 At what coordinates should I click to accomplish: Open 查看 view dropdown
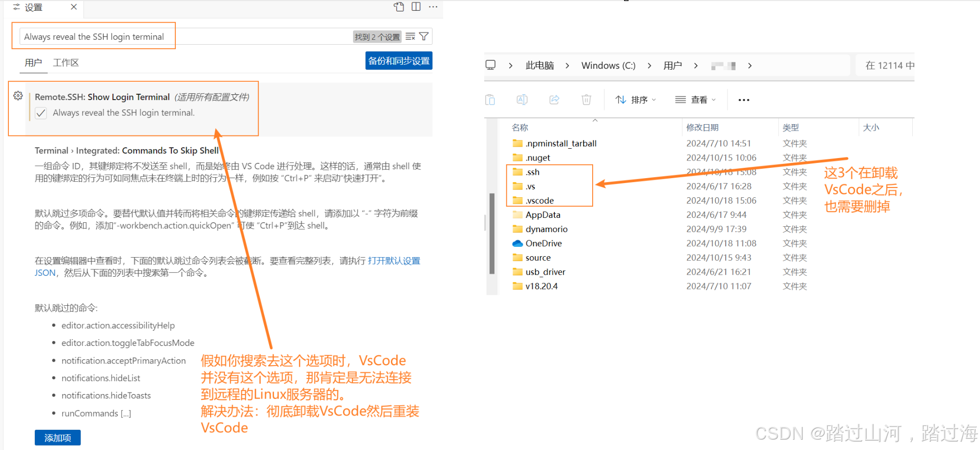[696, 100]
